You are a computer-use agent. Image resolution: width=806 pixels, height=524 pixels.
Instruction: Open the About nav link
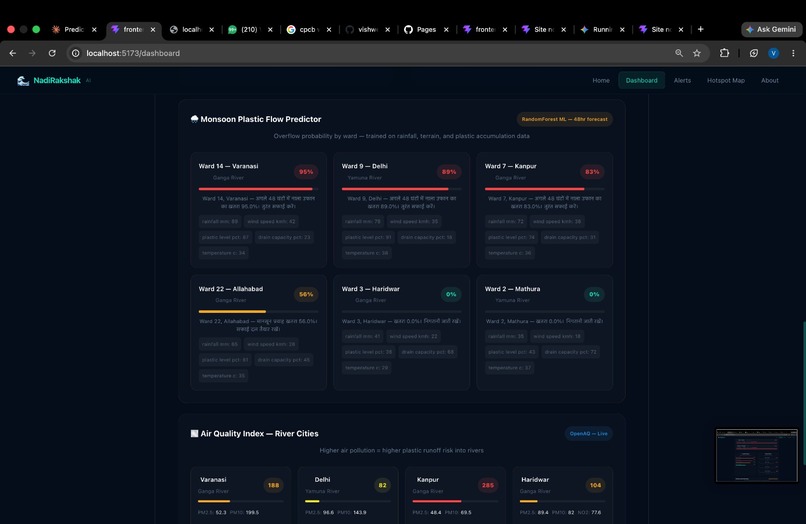coord(770,81)
